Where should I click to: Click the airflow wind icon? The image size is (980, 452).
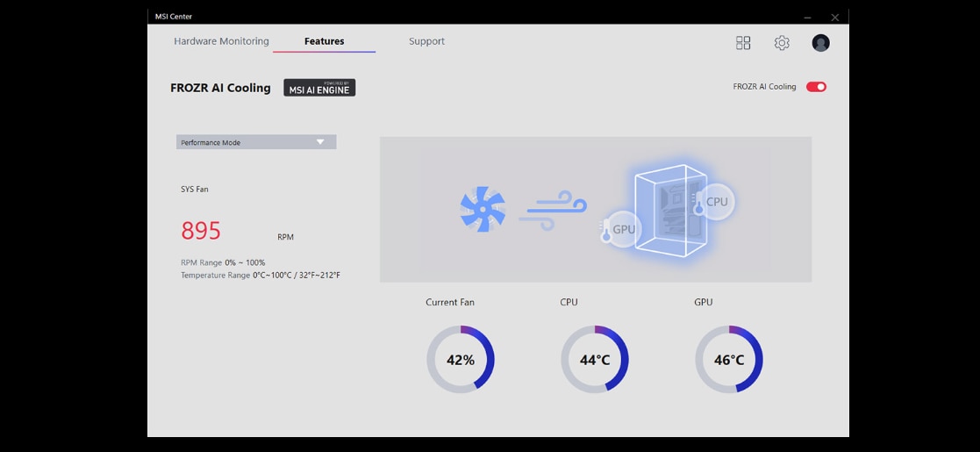552,210
